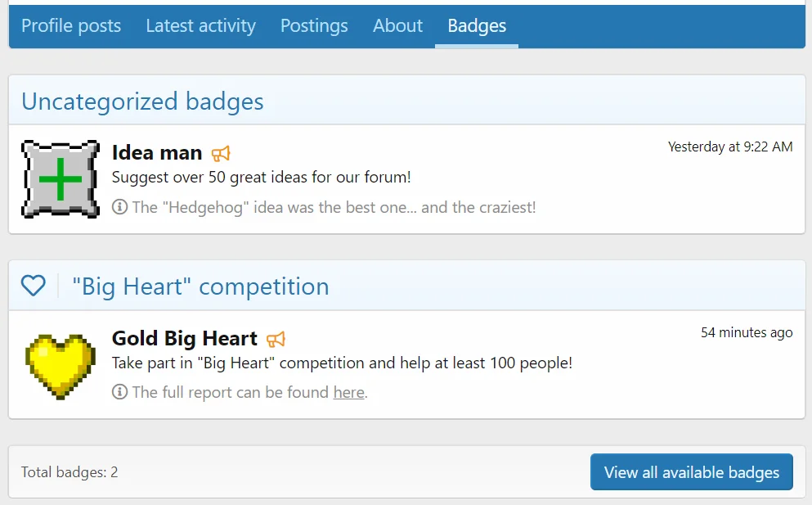The image size is (812, 505).
Task: Click the "Yesterday at 9:22 AM" timestamp
Action: (730, 147)
